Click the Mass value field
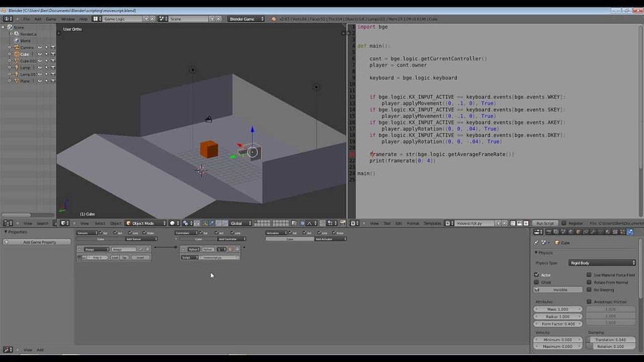The image size is (644, 362). [558, 309]
